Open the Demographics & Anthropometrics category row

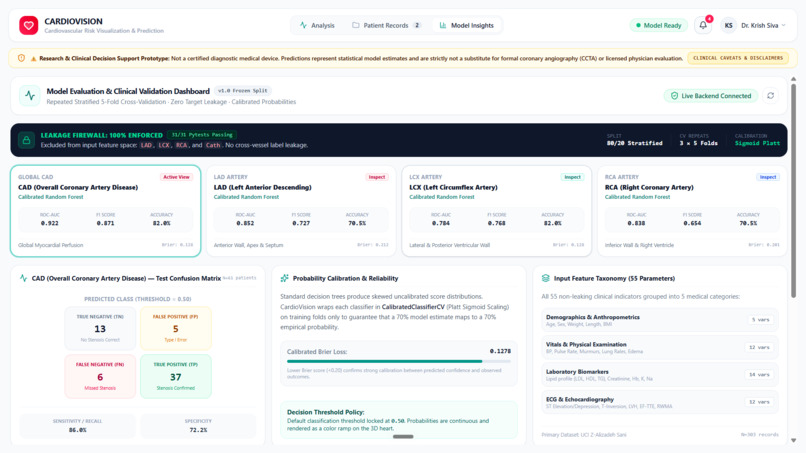[660, 320]
